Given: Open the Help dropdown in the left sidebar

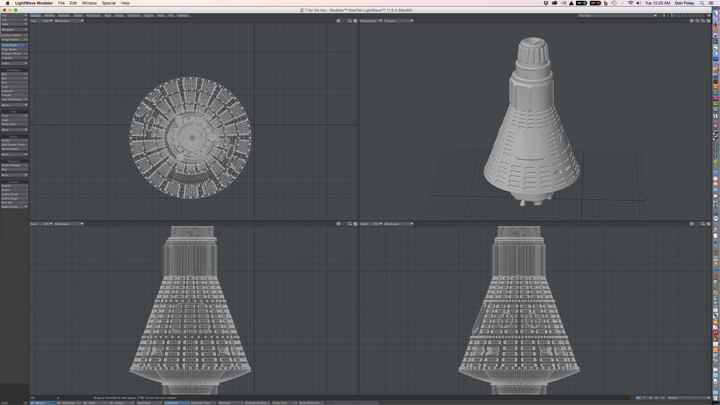Looking at the screenshot, I should point(14,24).
